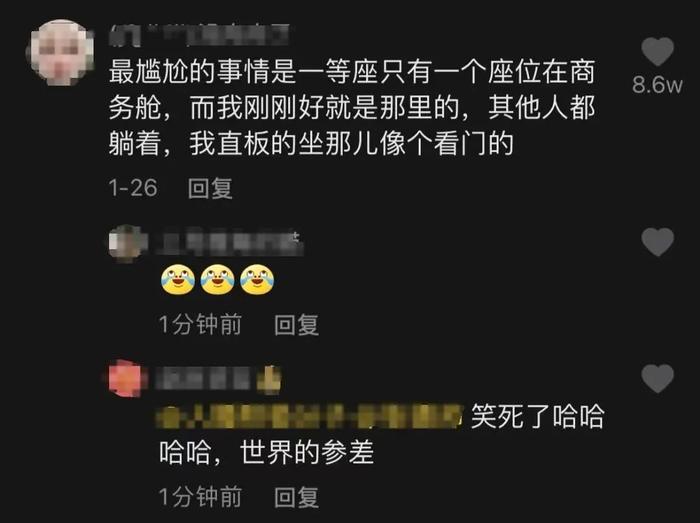Click the badge icon after the third username
The height and width of the screenshot is (523, 700).
(268, 379)
